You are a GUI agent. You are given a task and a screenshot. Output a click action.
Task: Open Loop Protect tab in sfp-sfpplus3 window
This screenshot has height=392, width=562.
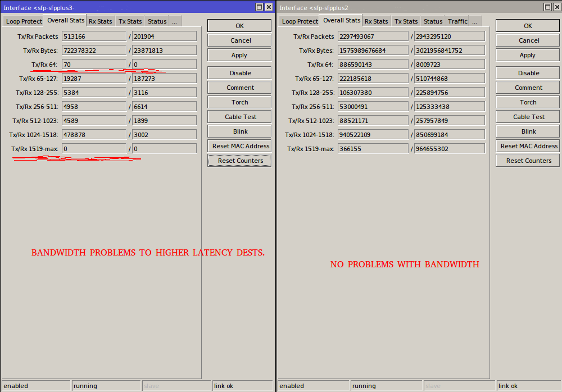(24, 21)
